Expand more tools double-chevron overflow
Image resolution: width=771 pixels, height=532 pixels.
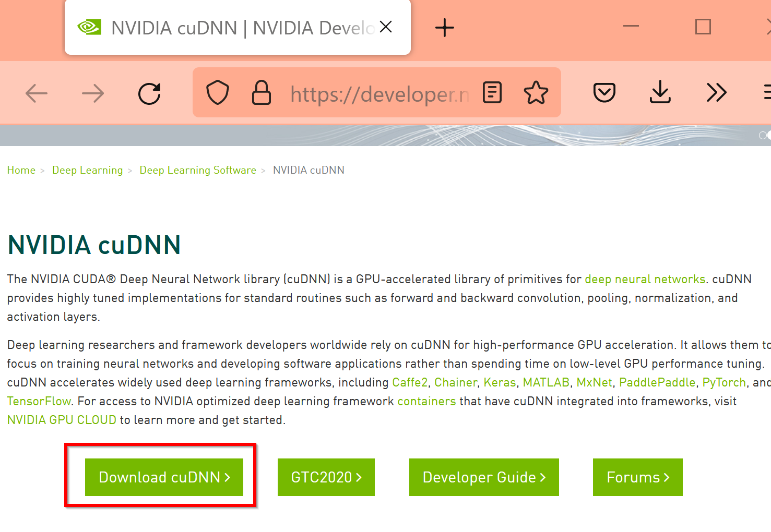tap(716, 93)
